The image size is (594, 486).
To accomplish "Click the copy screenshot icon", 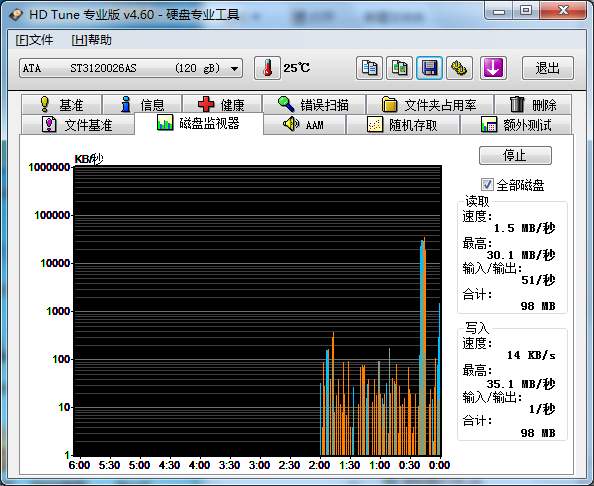I will click(x=399, y=68).
